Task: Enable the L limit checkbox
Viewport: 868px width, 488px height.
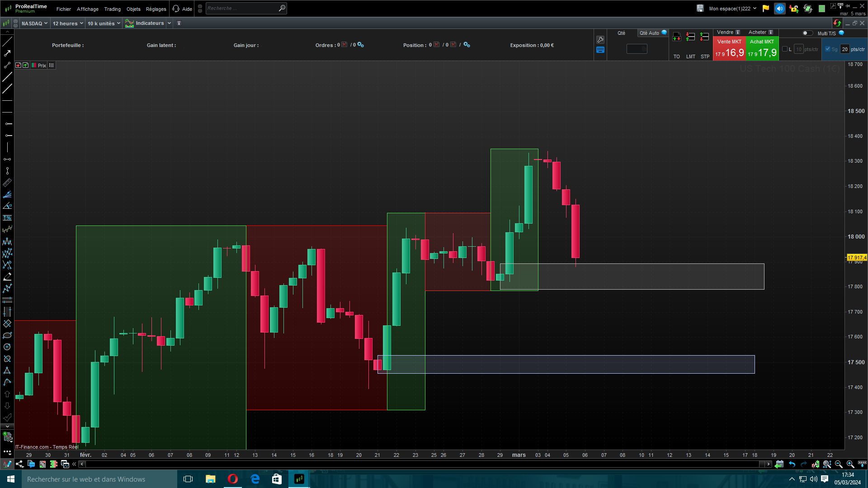Action: point(785,49)
